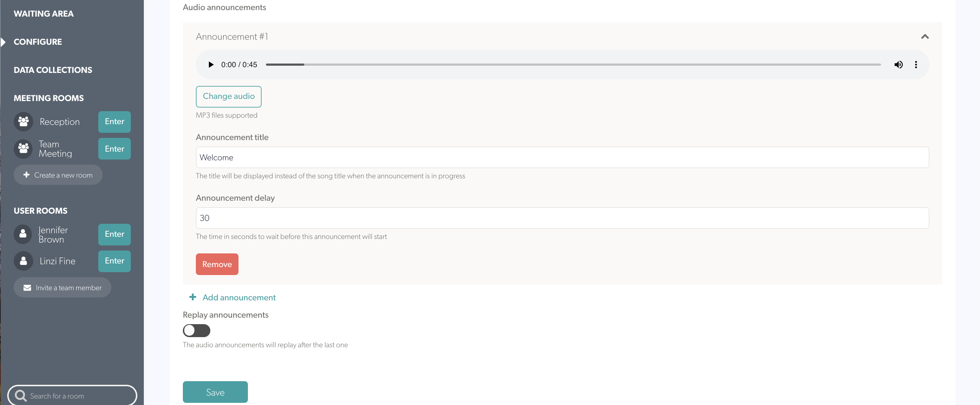This screenshot has height=405, width=980.
Task: Select the Team Meeting room name
Action: pos(55,149)
